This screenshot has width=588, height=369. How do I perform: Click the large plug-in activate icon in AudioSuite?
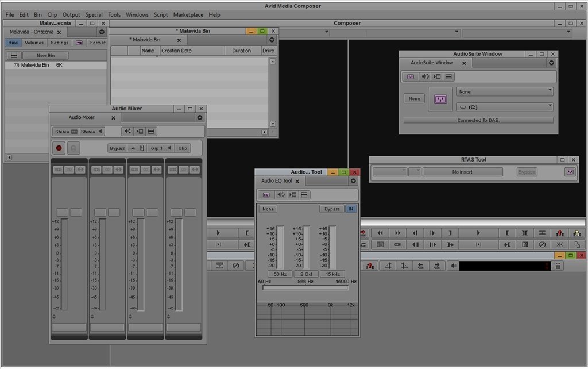(x=440, y=99)
